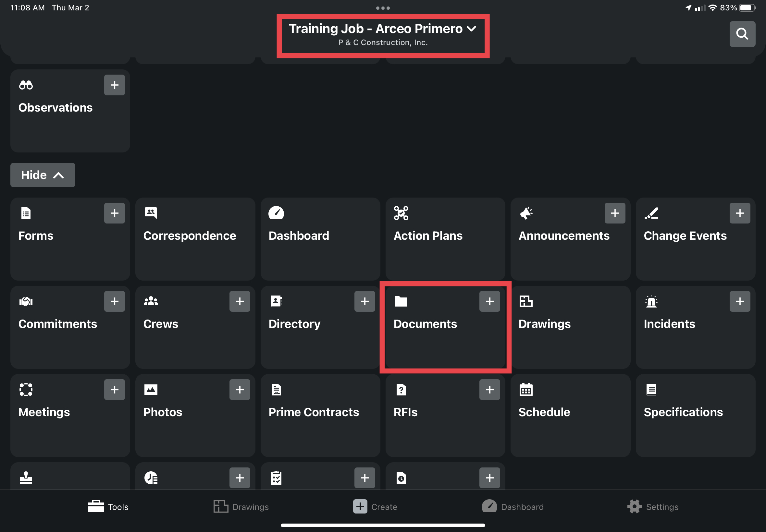Screen dimensions: 766x532
Task: Tap the Dashboard gauge tile
Action: click(x=320, y=239)
